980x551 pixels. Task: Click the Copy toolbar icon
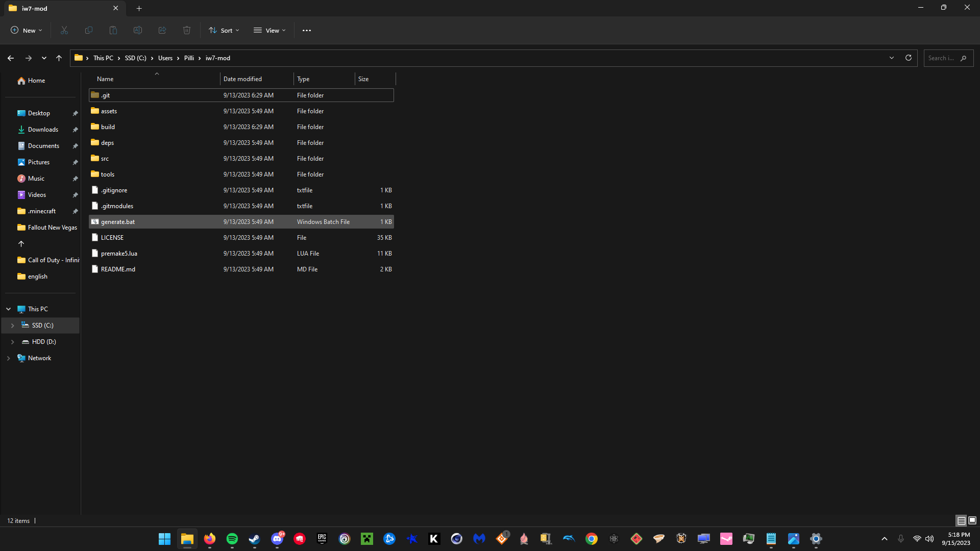click(89, 31)
